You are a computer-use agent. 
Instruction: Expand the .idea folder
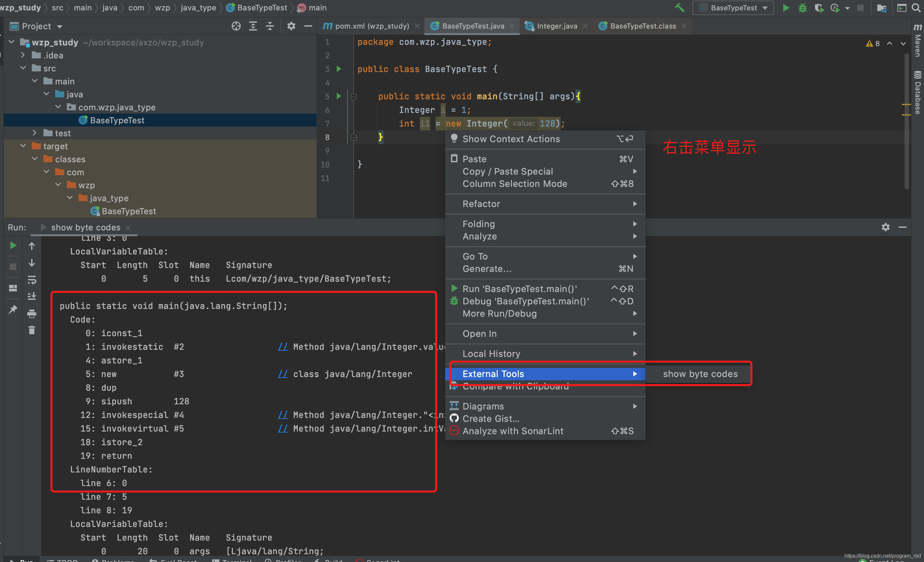pos(23,55)
